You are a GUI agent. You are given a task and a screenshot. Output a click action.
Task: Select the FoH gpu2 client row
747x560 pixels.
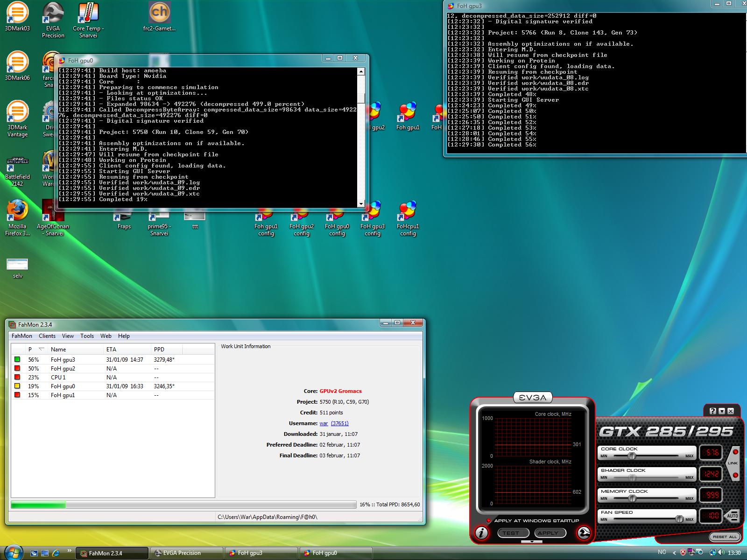pyautogui.click(x=113, y=369)
